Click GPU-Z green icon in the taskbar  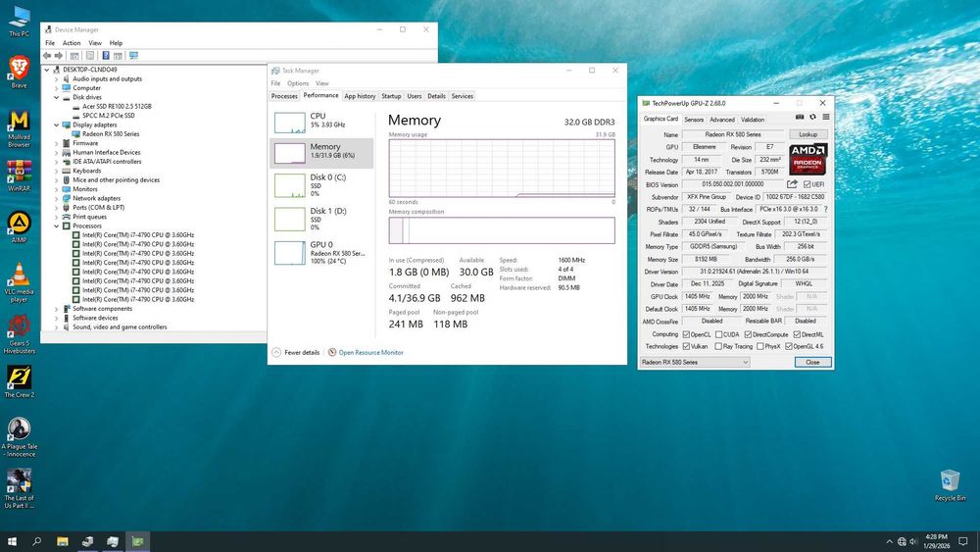pos(137,541)
